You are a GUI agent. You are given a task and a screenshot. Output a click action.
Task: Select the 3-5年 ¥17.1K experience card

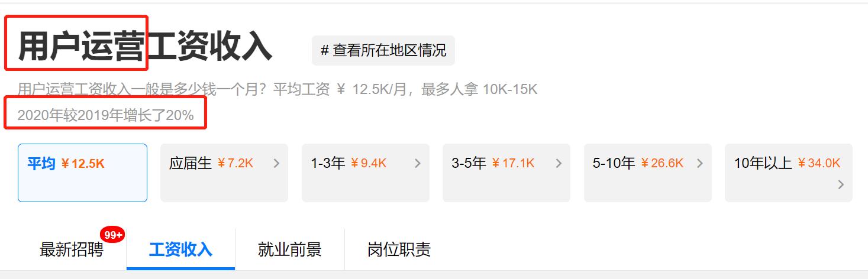coord(506,173)
